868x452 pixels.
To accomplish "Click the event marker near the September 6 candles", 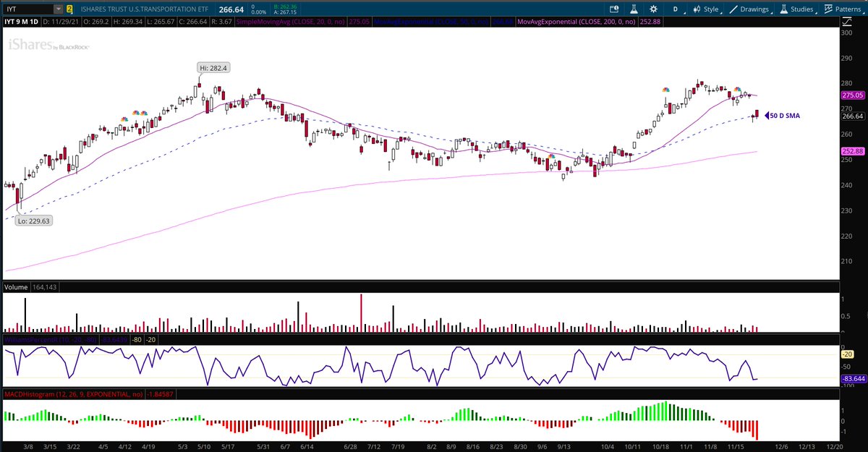I will 551,155.
